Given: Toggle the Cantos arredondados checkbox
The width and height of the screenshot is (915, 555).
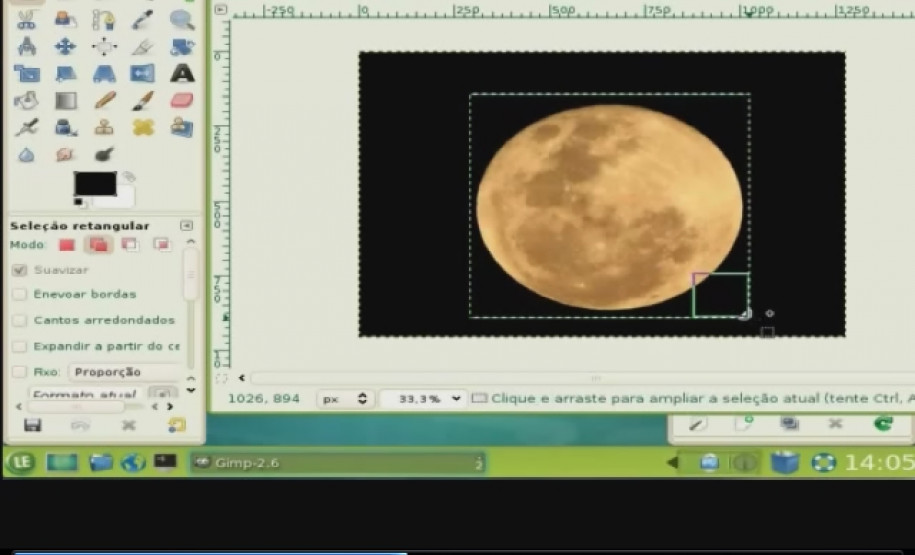Looking at the screenshot, I should (19, 321).
